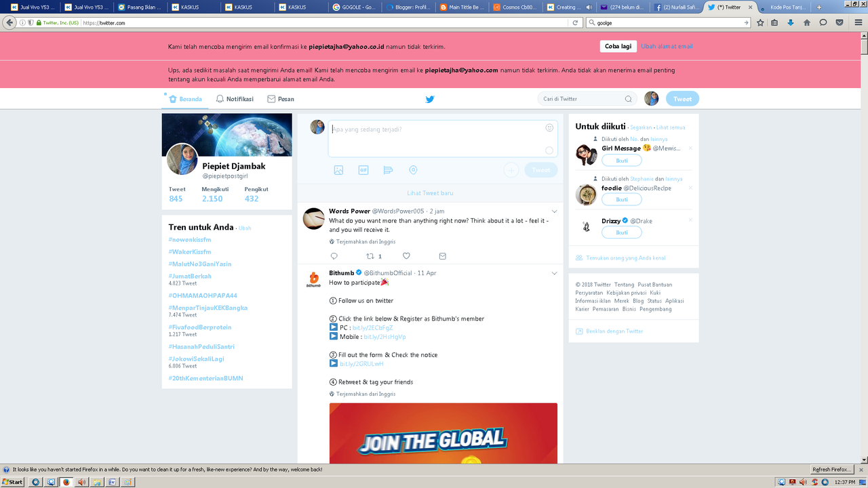Switch to the Facebook Nurlaili browser tab

tap(676, 7)
